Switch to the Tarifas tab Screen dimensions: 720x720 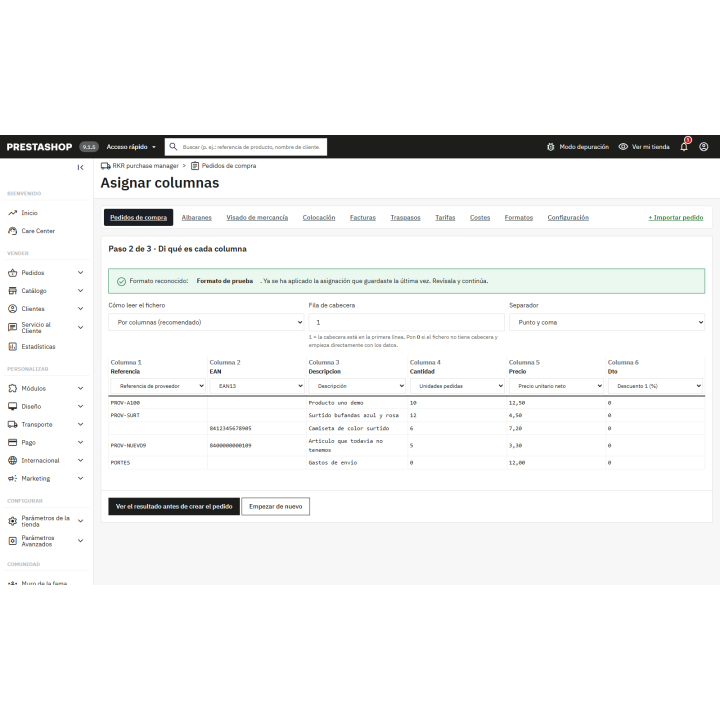(445, 218)
